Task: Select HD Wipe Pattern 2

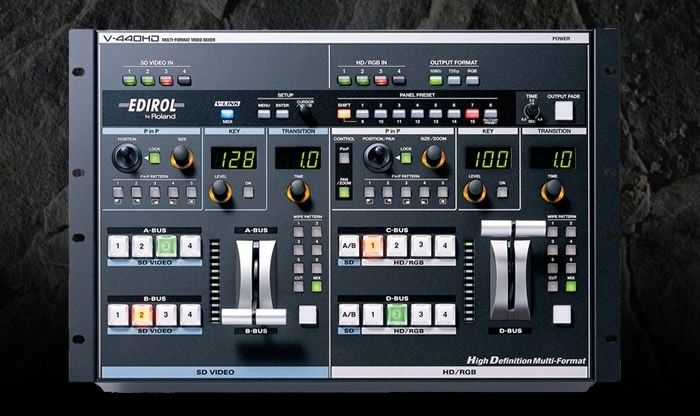Action: coord(571,232)
